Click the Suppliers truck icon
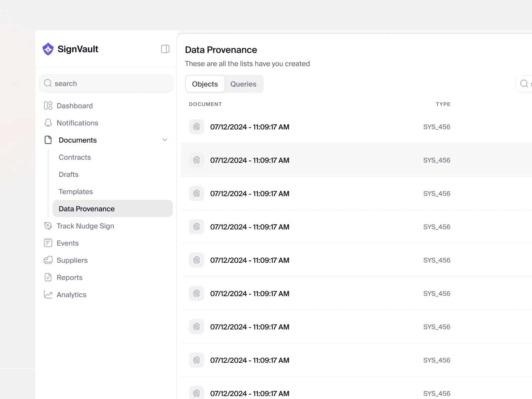This screenshot has width=532, height=399. 48,260
